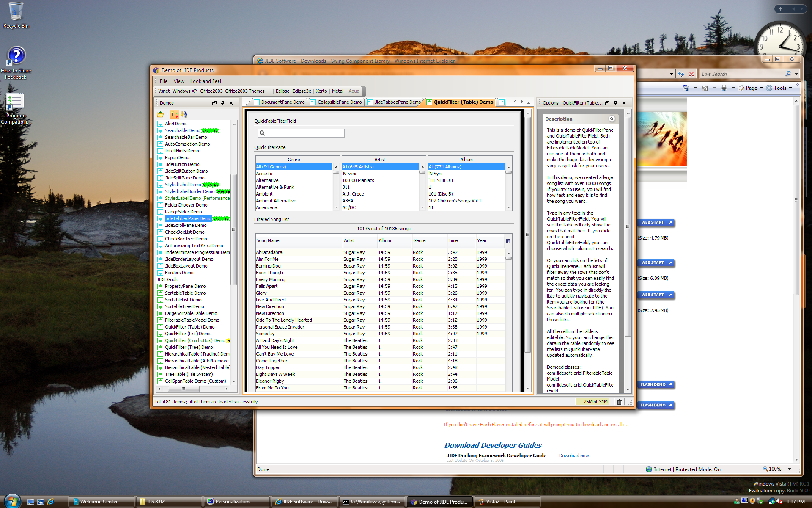Toggle the pin icon on the Options panel
Viewport: 812px width, 508px height.
[615, 103]
